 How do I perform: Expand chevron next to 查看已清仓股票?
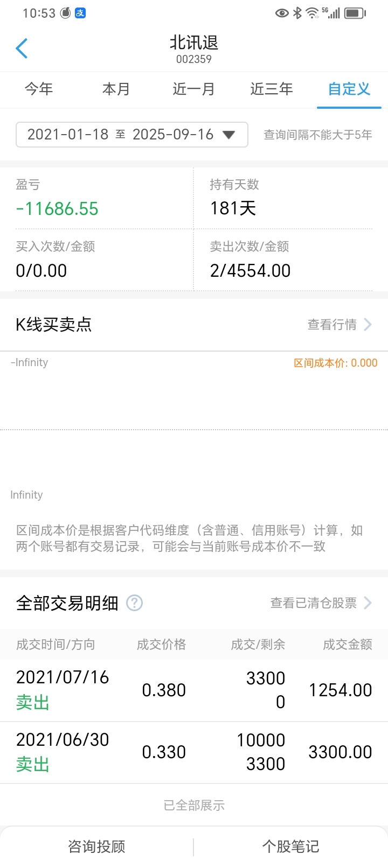pyautogui.click(x=368, y=603)
